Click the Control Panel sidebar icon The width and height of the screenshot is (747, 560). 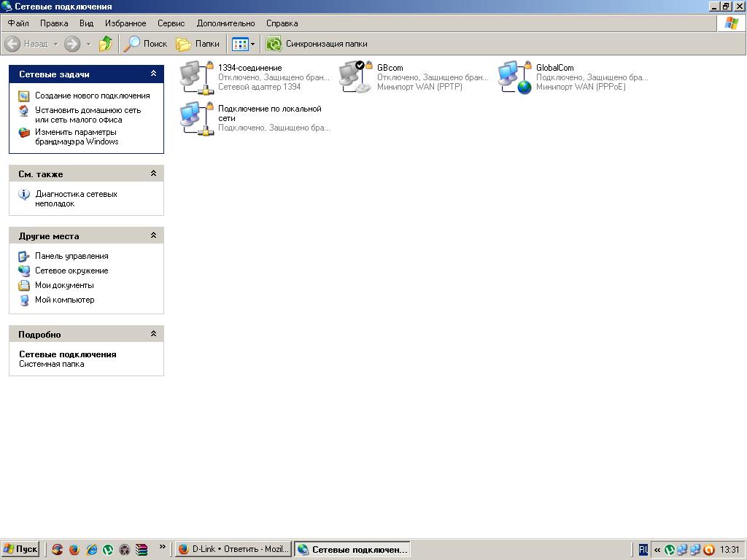(24, 257)
